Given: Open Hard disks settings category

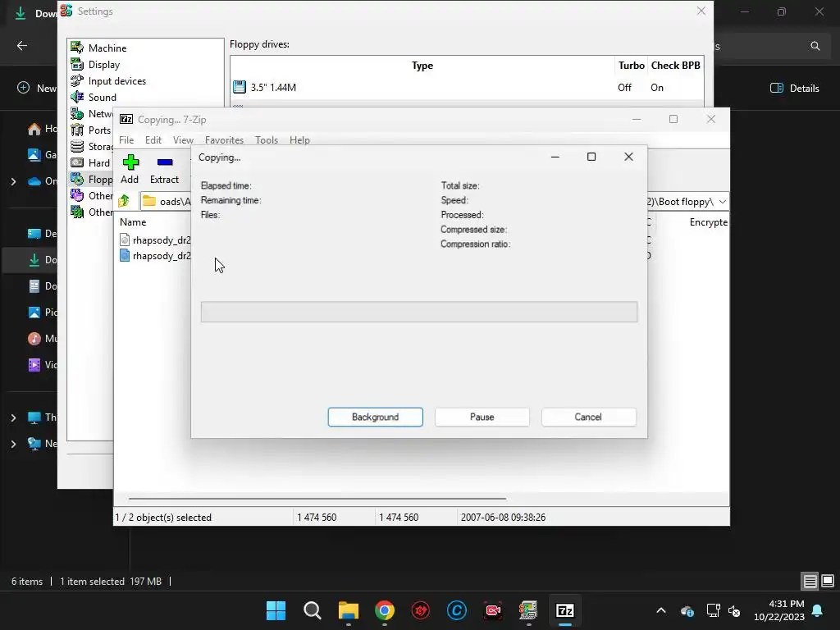Looking at the screenshot, I should point(90,163).
